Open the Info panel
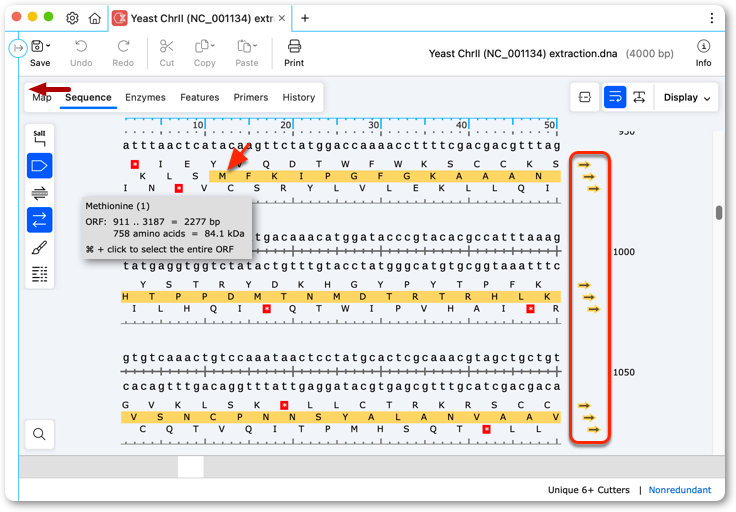The width and height of the screenshot is (736, 512). [x=703, y=53]
